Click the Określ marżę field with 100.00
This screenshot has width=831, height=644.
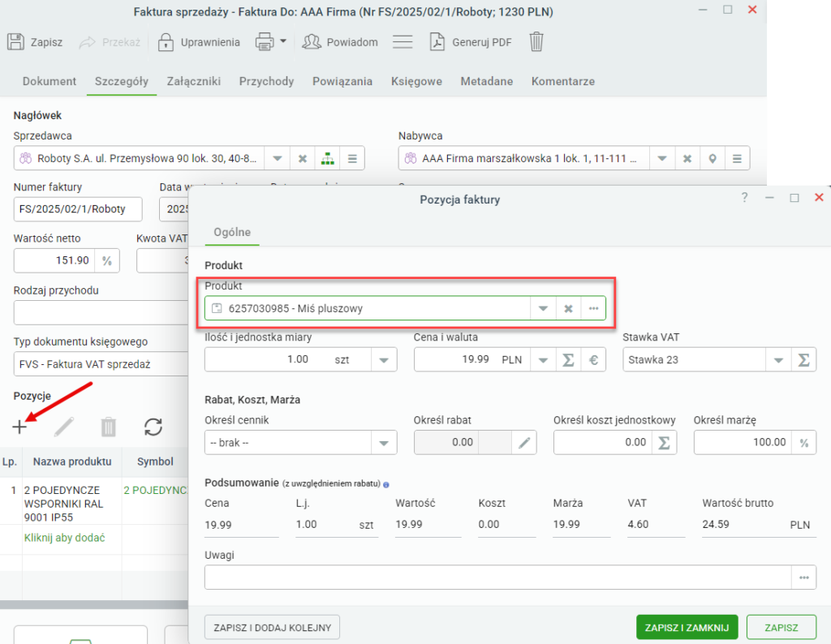pyautogui.click(x=743, y=443)
